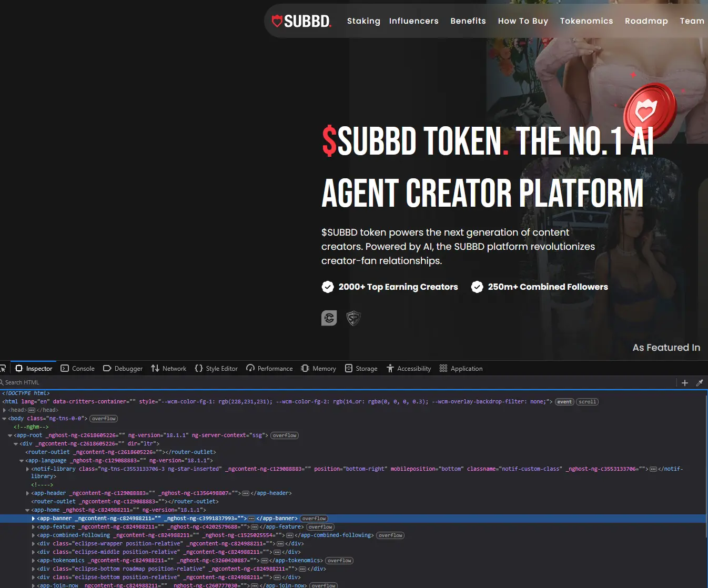
Task: Activate the element picker tool icon
Action: (x=3, y=368)
